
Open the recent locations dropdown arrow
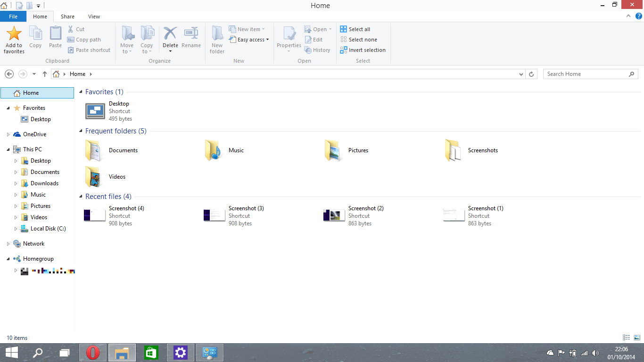pyautogui.click(x=34, y=74)
